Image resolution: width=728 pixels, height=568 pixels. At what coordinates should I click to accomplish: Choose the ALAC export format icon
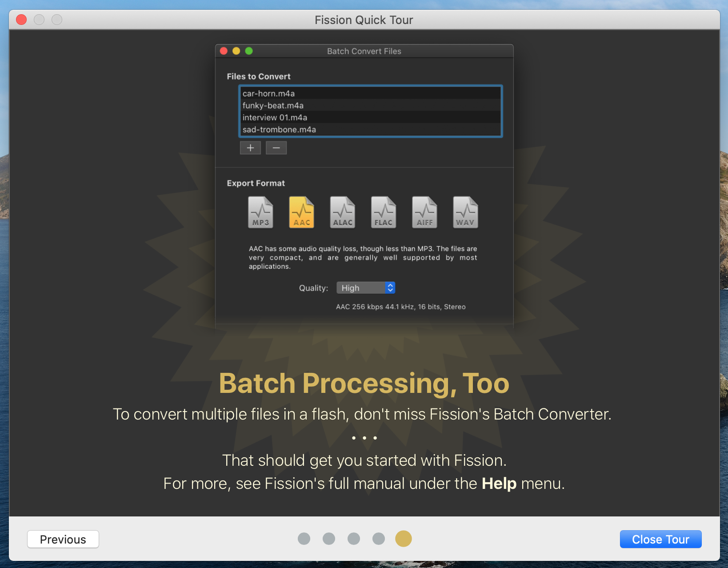point(343,212)
